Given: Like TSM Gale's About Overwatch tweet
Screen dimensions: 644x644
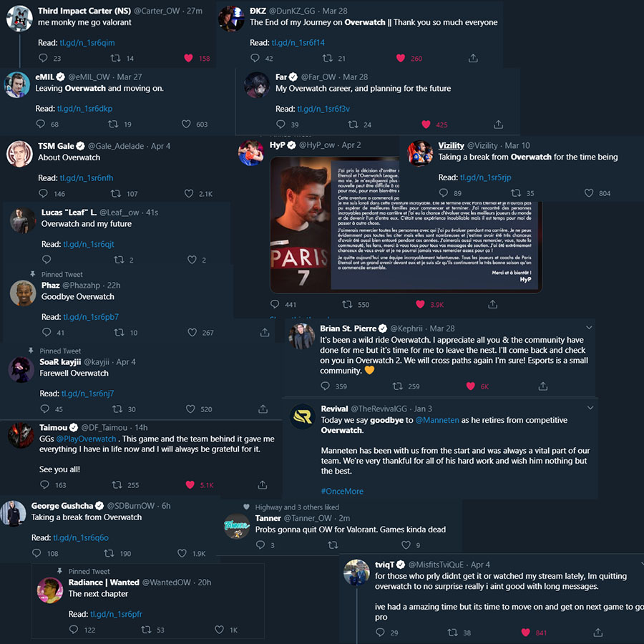Looking at the screenshot, I should pos(188,193).
